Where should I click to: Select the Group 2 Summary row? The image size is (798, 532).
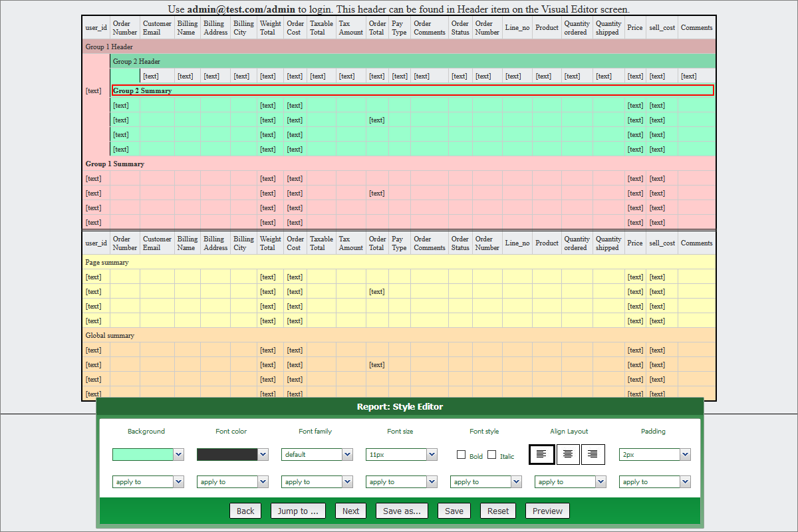412,90
